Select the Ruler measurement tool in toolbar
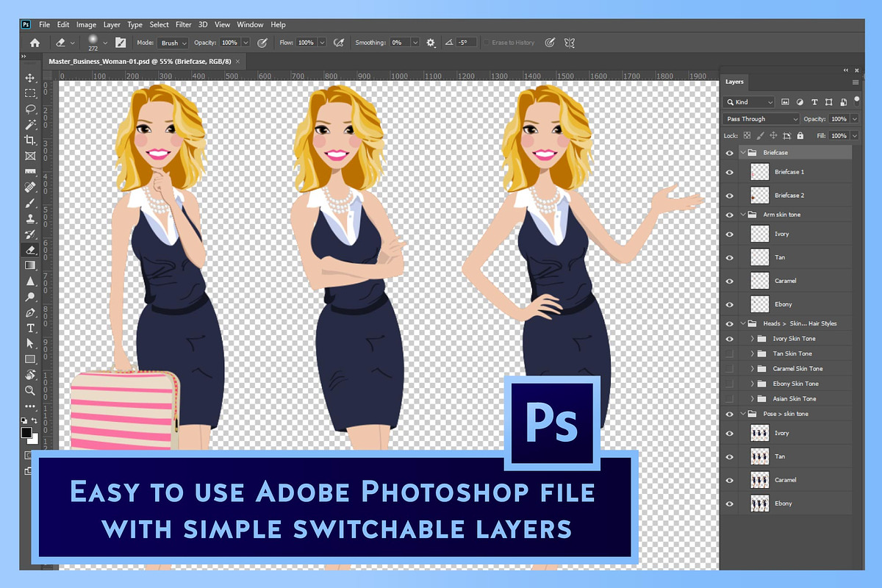The image size is (882, 588). 30,172
